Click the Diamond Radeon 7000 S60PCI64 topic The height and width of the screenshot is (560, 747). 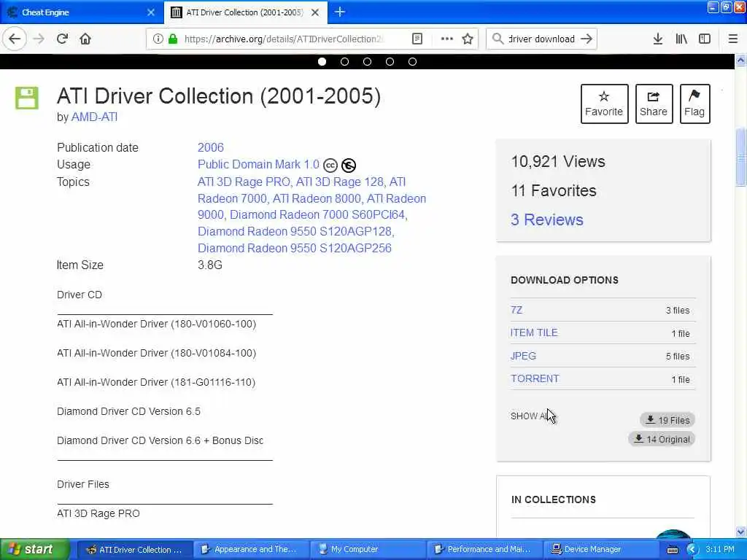point(317,215)
